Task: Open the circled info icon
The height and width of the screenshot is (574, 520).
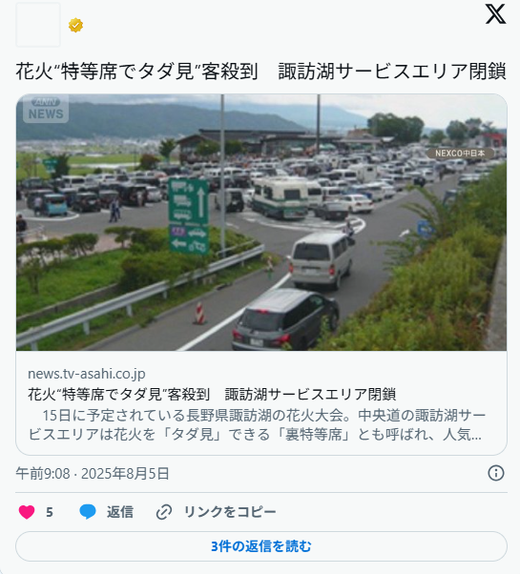Action: pos(496,473)
